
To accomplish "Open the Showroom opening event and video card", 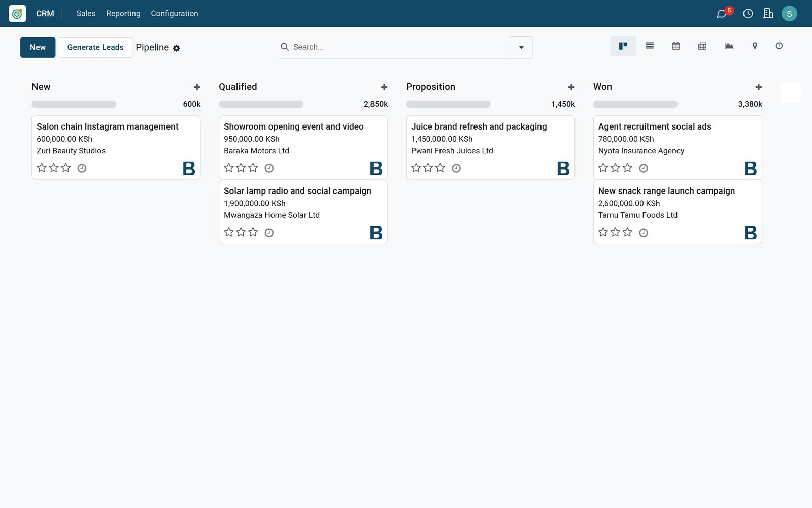I will pyautogui.click(x=303, y=147).
